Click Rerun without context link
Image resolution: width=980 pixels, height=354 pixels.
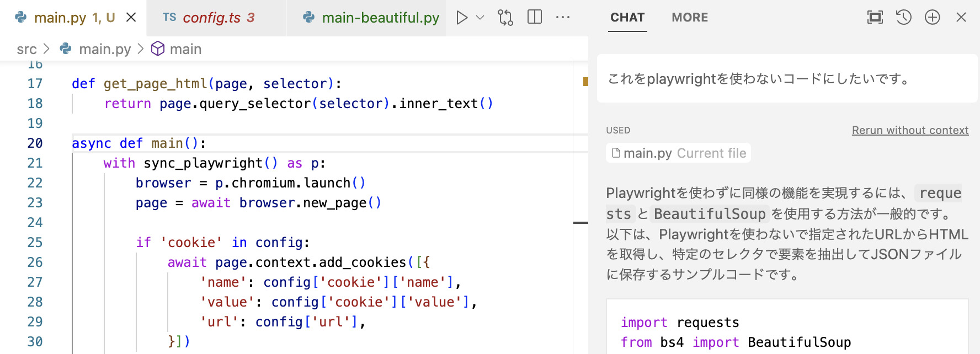[910, 130]
